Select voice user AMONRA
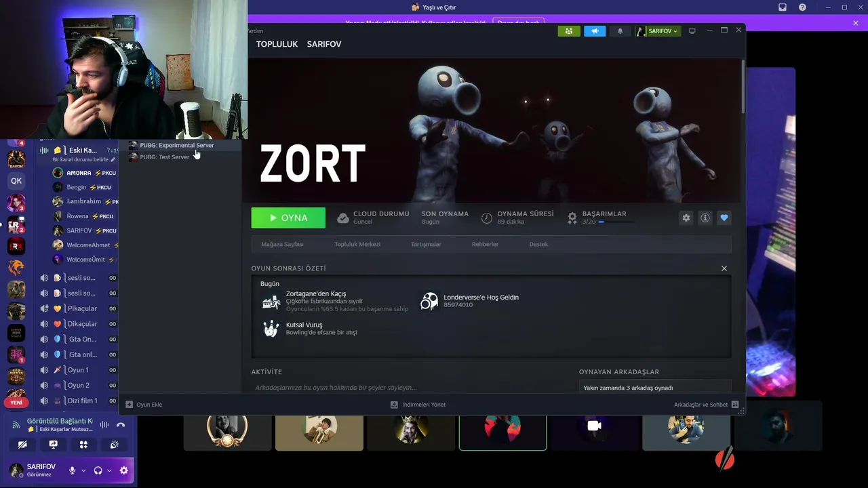The image size is (868, 488). (85, 173)
